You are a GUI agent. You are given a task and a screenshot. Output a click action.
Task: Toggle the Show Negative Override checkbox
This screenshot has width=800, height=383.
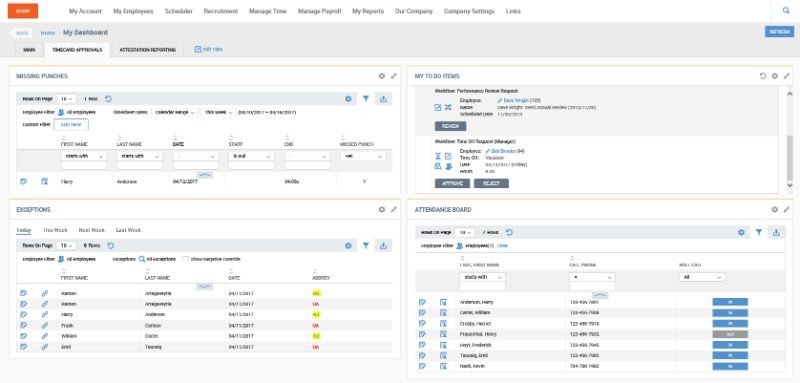click(186, 259)
